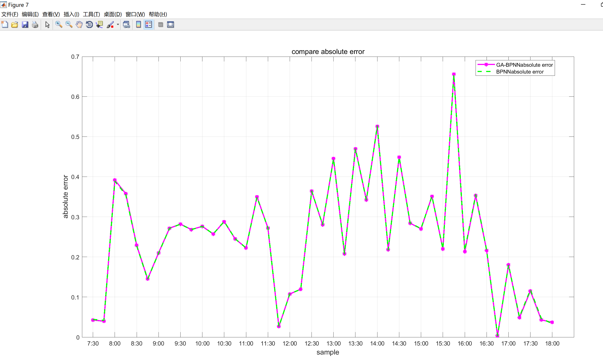Open the 帮助(H) menu
The width and height of the screenshot is (603, 364).
pyautogui.click(x=158, y=14)
